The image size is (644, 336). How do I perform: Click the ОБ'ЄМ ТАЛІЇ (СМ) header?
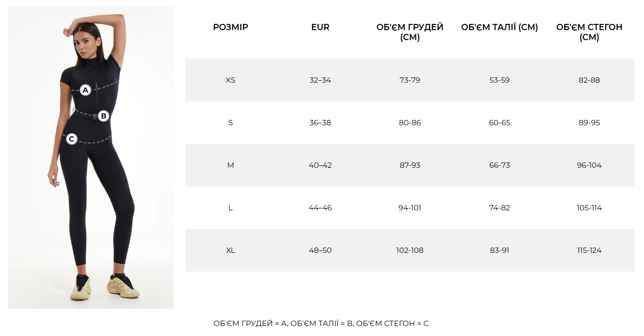(x=500, y=27)
